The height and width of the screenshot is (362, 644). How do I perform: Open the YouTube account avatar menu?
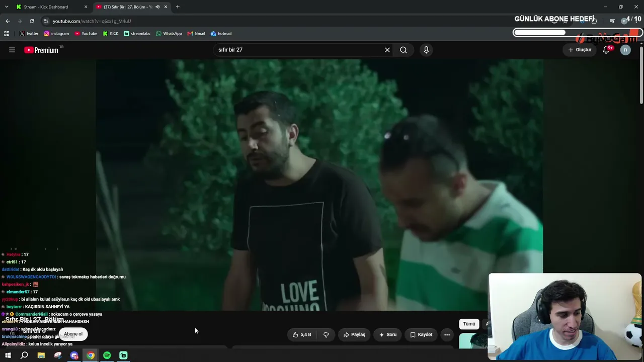625,50
